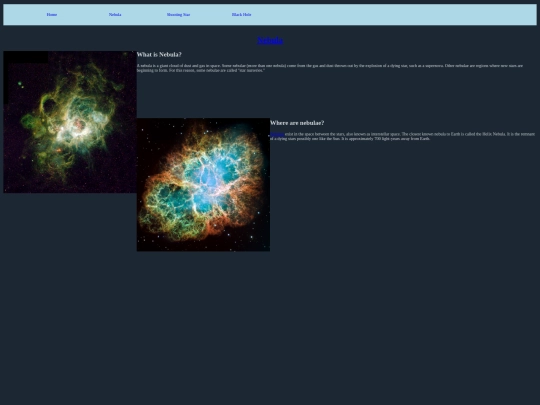Click the paragraph mentioning the Helix Nebula
The height and width of the screenshot is (405, 540).
click(x=402, y=136)
